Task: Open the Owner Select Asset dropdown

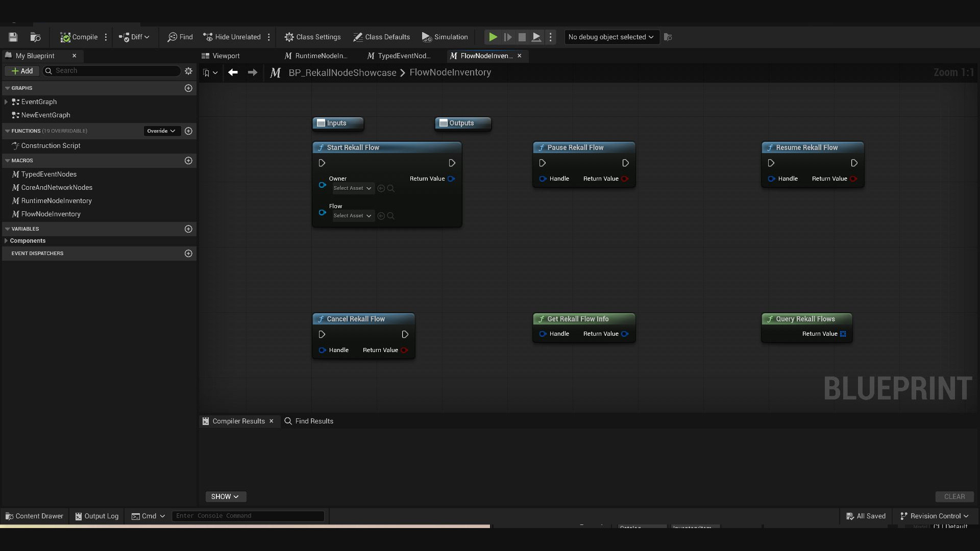Action: (352, 188)
